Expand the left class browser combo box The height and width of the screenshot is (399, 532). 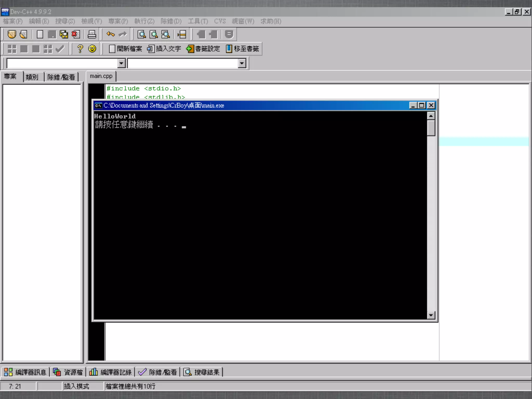click(x=121, y=63)
